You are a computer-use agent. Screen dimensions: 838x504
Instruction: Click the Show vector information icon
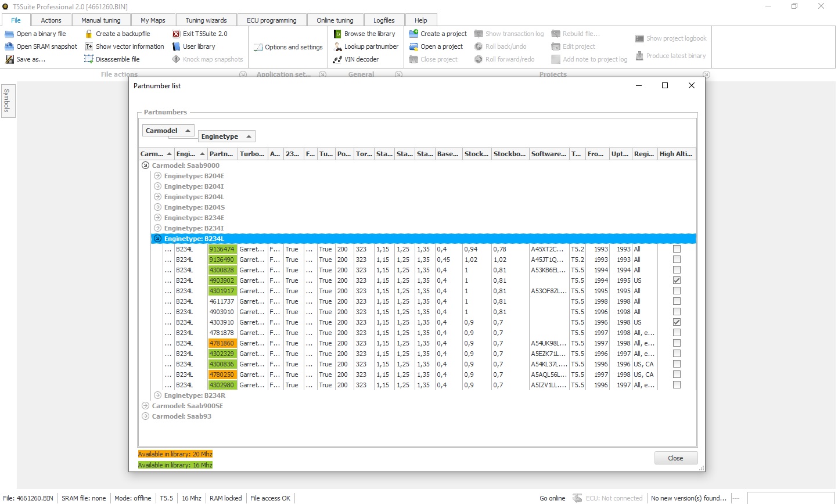coord(89,46)
